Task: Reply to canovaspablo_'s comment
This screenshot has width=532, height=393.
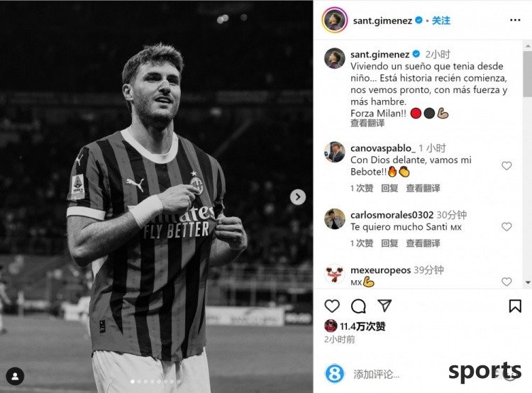Action: click(x=389, y=188)
